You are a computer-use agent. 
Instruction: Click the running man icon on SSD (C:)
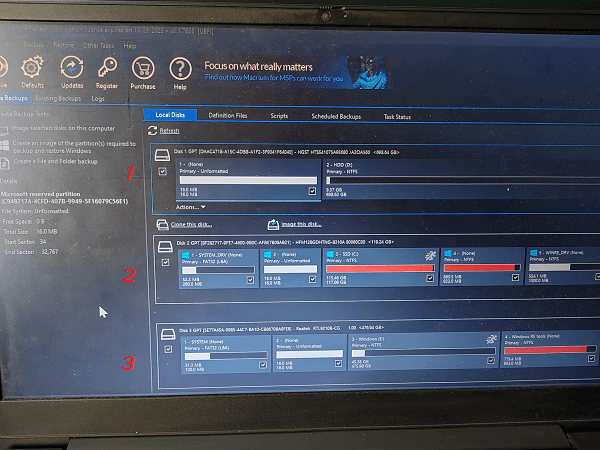(x=430, y=256)
